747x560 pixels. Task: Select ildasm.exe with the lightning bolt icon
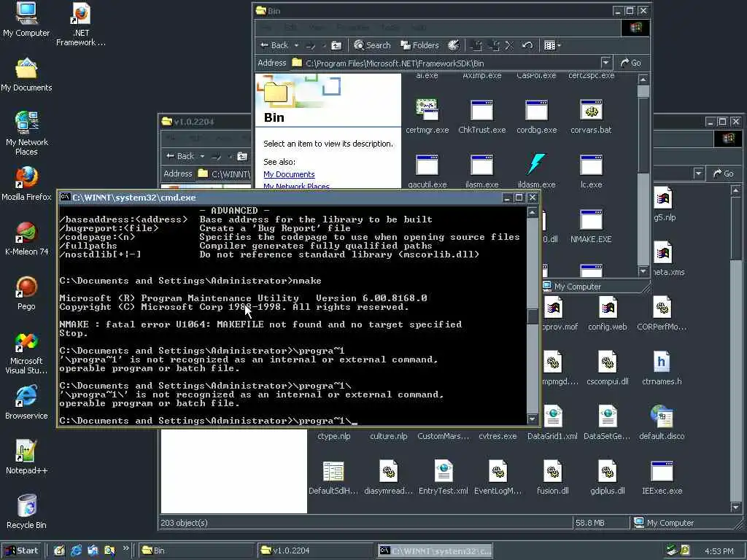pyautogui.click(x=536, y=171)
